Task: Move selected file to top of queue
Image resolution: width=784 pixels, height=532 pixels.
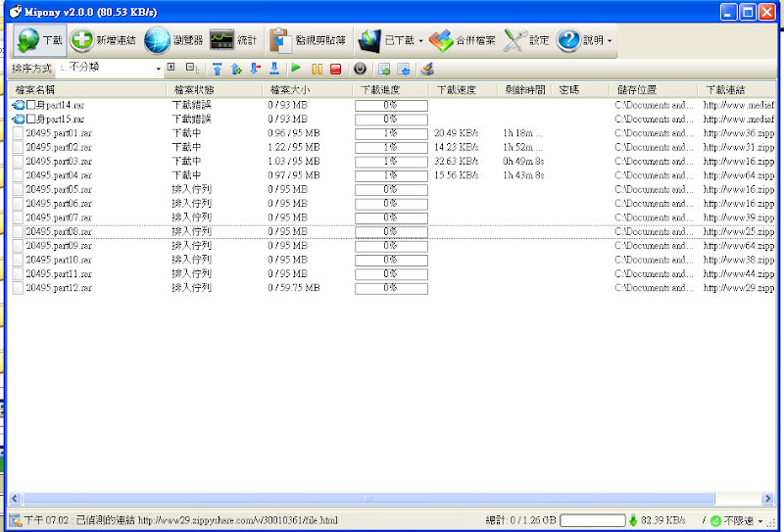Action: coord(217,69)
